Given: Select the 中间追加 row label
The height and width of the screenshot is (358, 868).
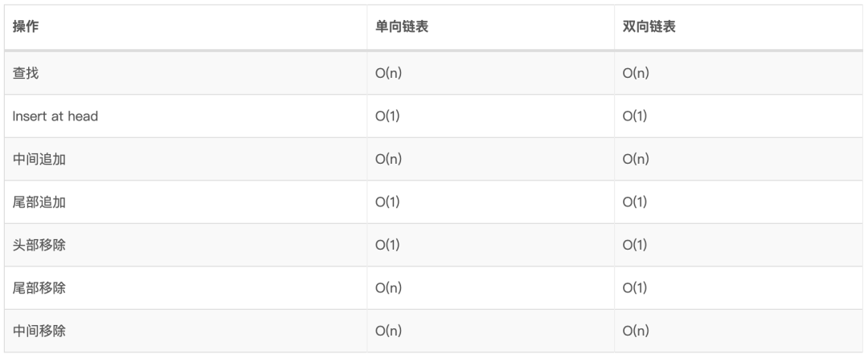Looking at the screenshot, I should click(39, 159).
